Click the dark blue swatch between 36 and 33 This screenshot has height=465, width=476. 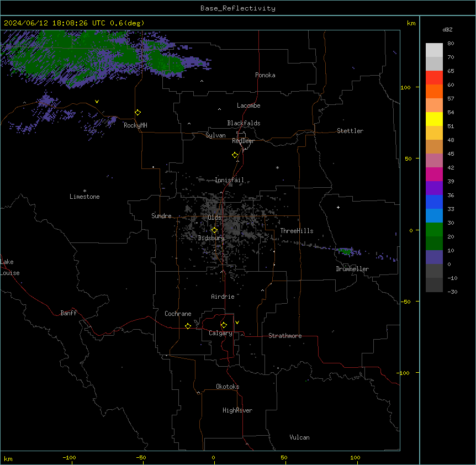coord(434,202)
